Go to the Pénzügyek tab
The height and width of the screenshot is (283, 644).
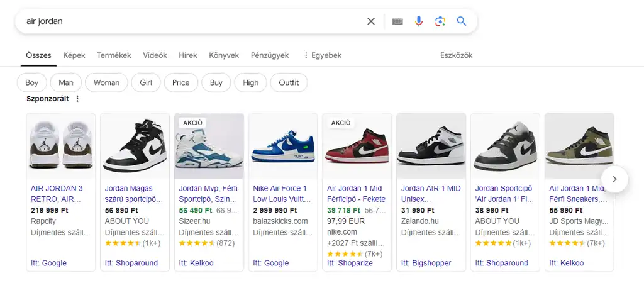tap(270, 55)
